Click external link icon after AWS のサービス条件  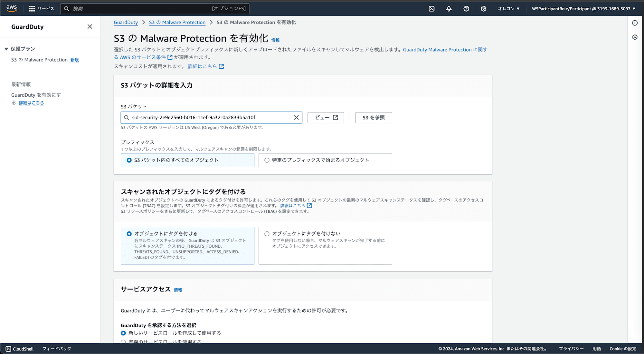click(x=170, y=57)
